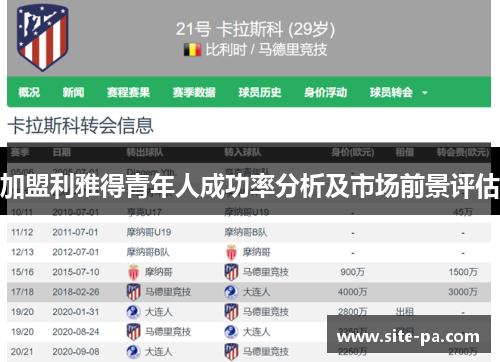Click season cell 15/16
This screenshot has height=362, width=500.
click(x=22, y=272)
